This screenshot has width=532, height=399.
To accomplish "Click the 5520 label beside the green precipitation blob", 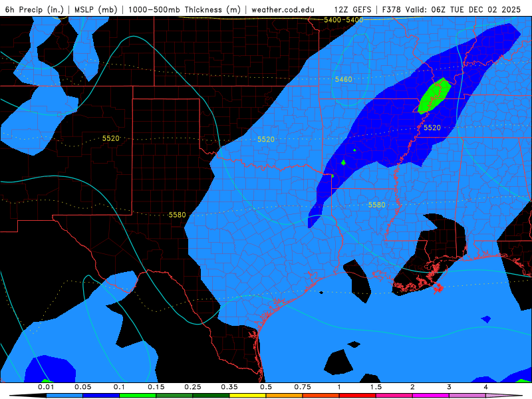I will [x=432, y=128].
